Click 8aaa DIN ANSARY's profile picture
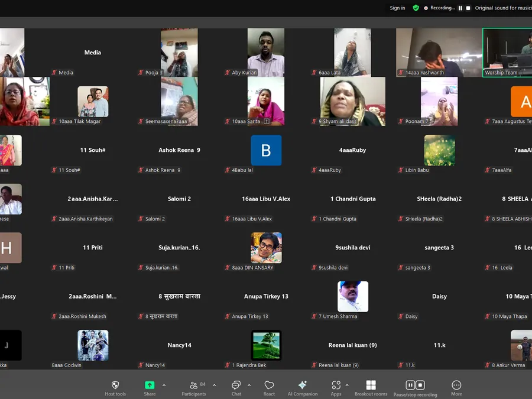532x399 pixels. 267,248
